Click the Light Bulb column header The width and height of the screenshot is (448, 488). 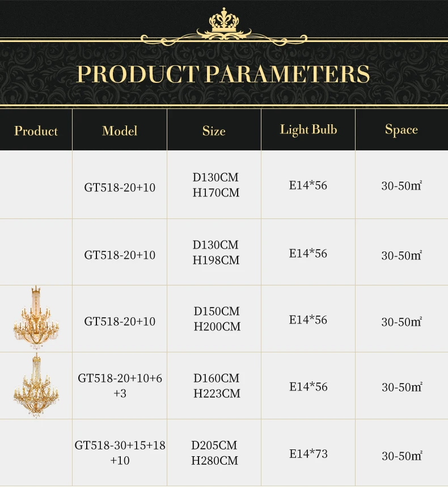308,130
